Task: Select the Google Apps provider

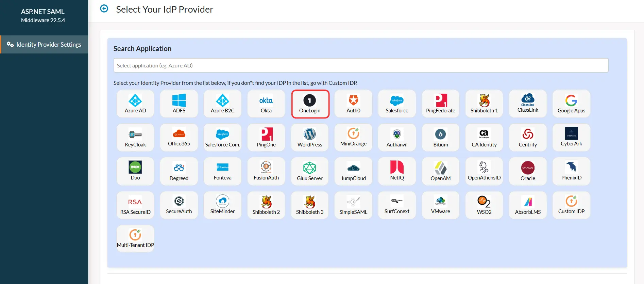Action: (571, 104)
